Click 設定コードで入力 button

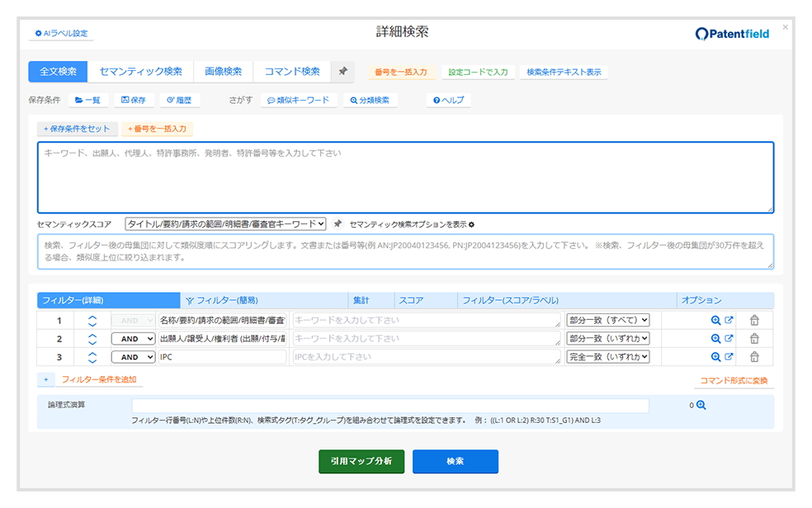point(478,72)
